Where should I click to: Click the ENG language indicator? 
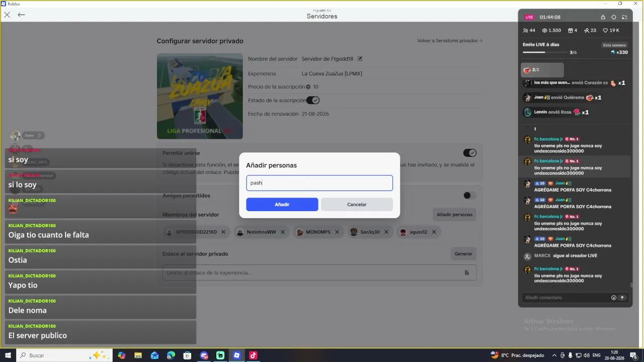pos(597,355)
